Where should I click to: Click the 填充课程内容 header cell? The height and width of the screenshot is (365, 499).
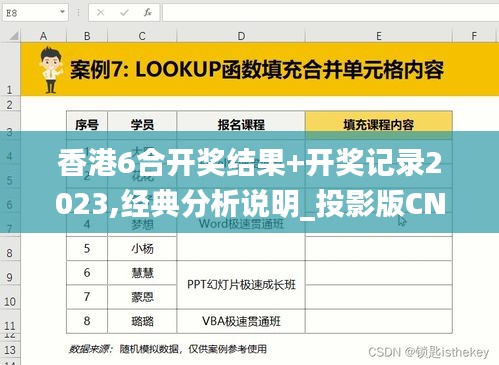click(x=379, y=125)
